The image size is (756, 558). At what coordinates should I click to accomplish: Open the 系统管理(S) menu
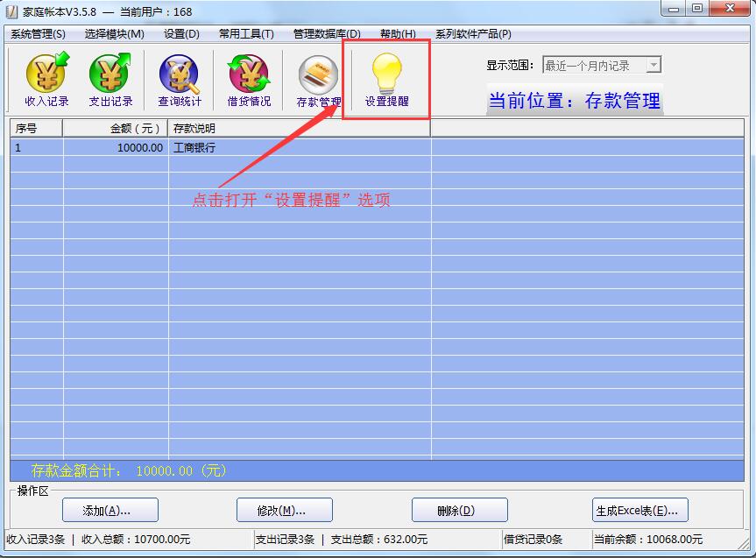(38, 34)
